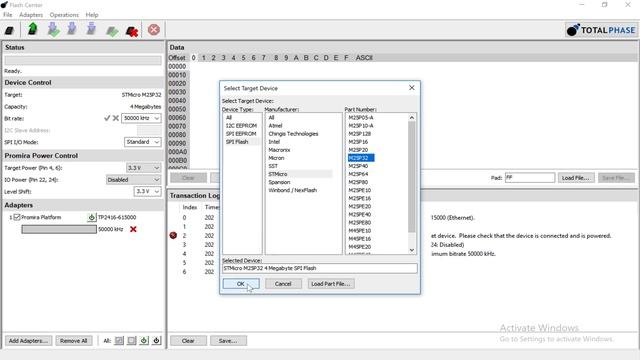Image resolution: width=640 pixels, height=360 pixels.
Task: Click the All black power-off icon
Action: coord(156,340)
